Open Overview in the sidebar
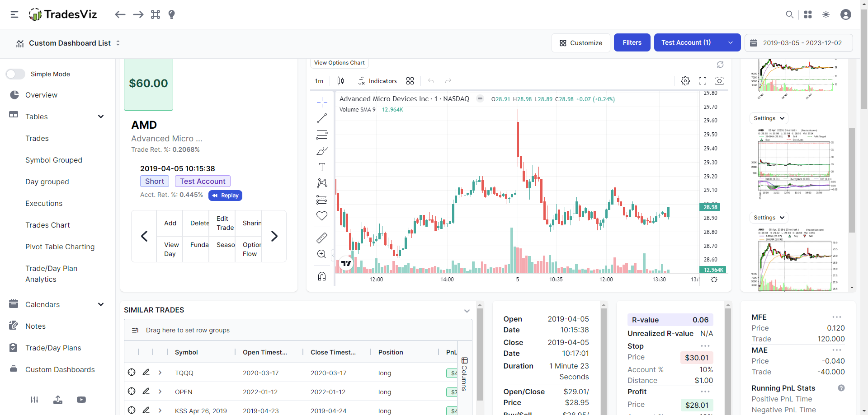868x415 pixels. pyautogui.click(x=41, y=95)
